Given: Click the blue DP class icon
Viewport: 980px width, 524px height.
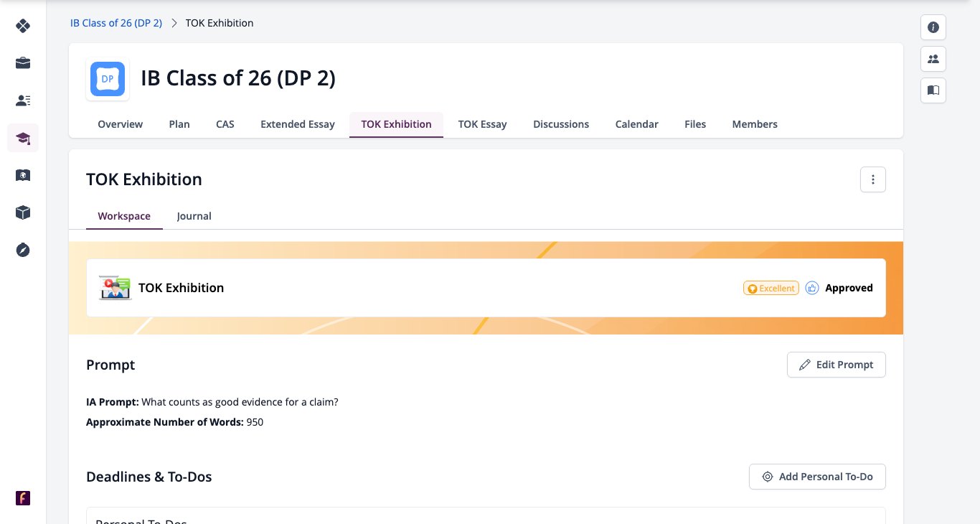Looking at the screenshot, I should click(x=108, y=79).
